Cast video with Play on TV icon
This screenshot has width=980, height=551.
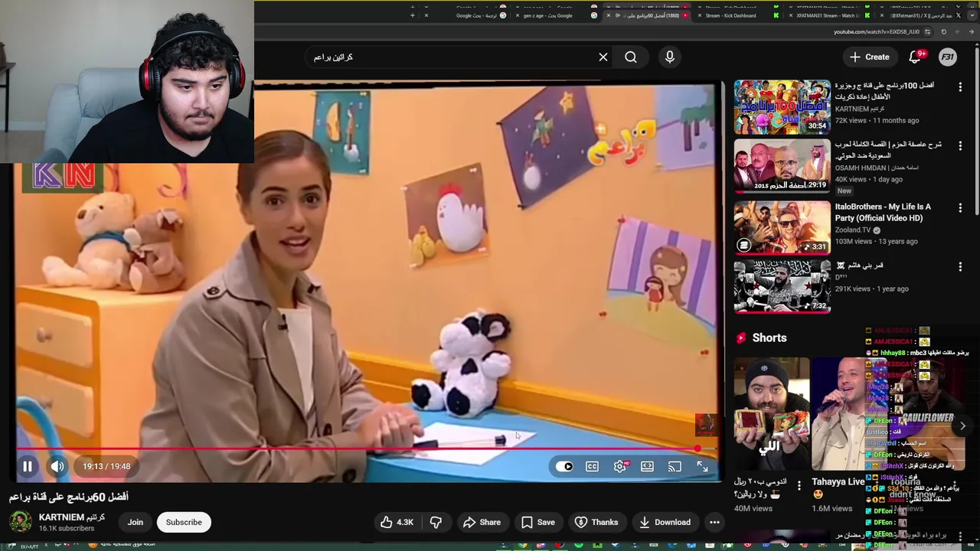coord(675,466)
